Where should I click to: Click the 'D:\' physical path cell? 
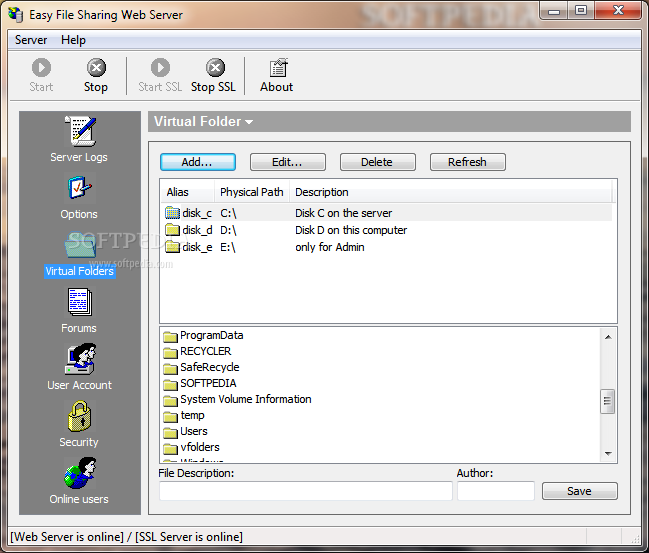[x=228, y=230]
